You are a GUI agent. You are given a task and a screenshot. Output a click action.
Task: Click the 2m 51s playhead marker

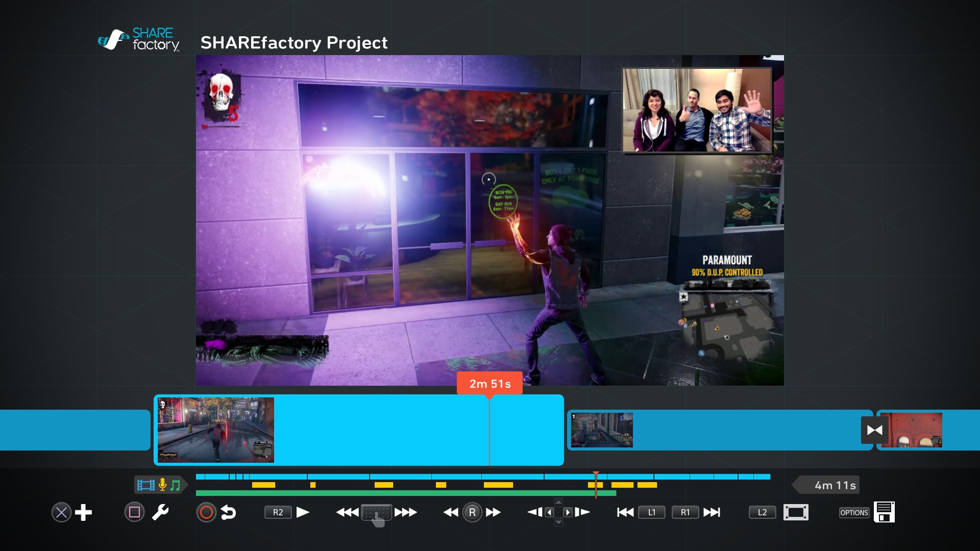[489, 384]
